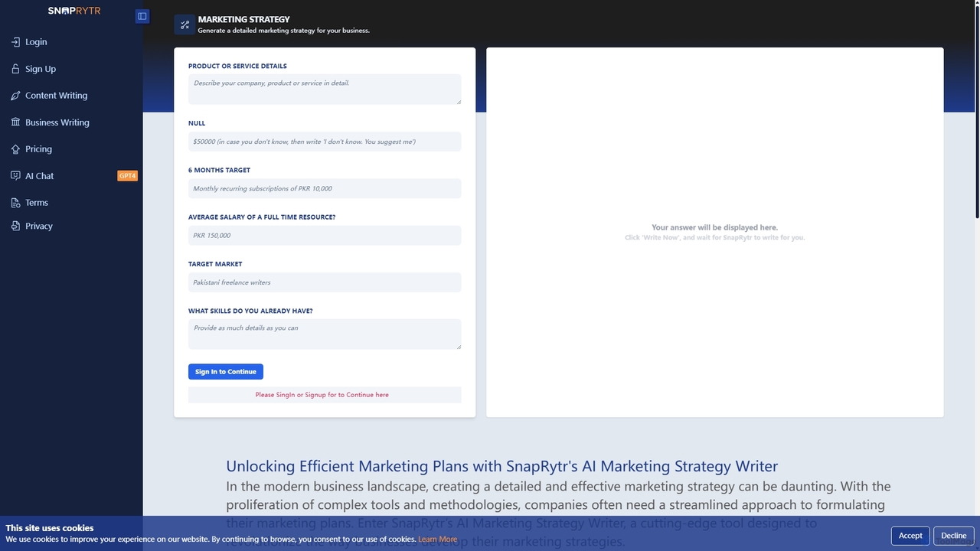Focus the 6 Months Target input

(325, 188)
